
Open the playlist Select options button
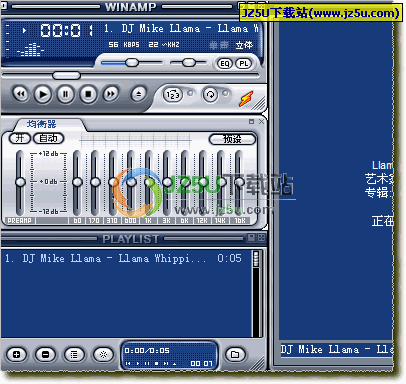[74, 355]
